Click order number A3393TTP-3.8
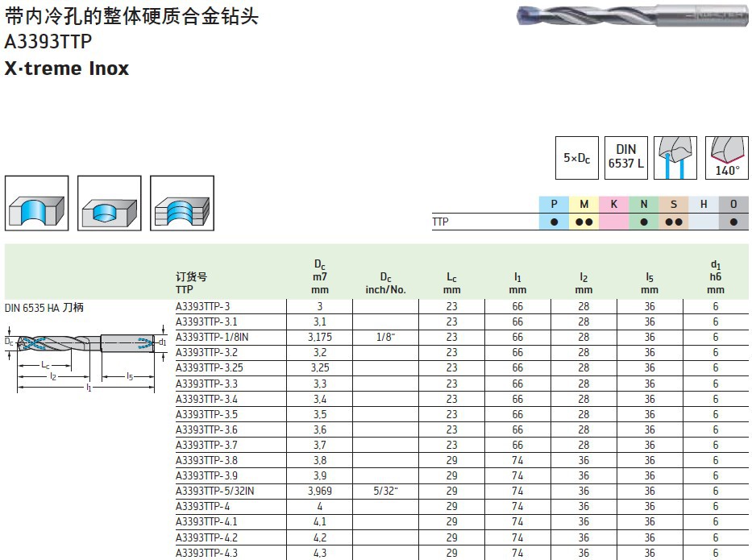 (206, 460)
